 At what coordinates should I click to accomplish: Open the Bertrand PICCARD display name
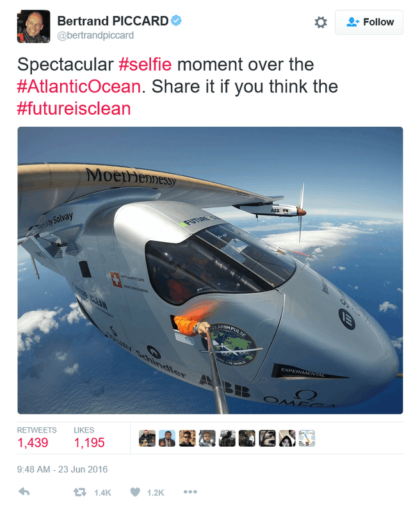coord(113,21)
